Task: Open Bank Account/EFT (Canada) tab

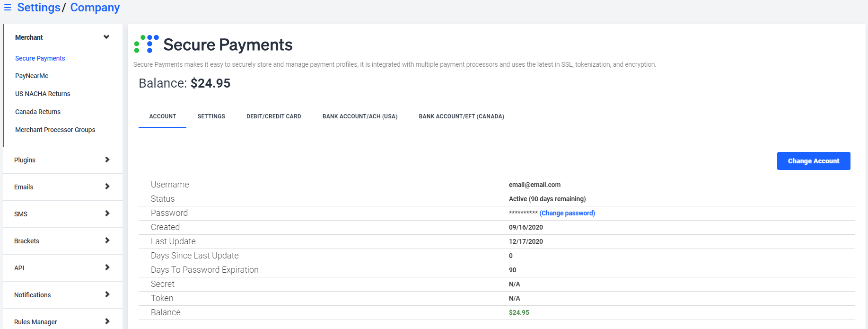Action: point(461,116)
